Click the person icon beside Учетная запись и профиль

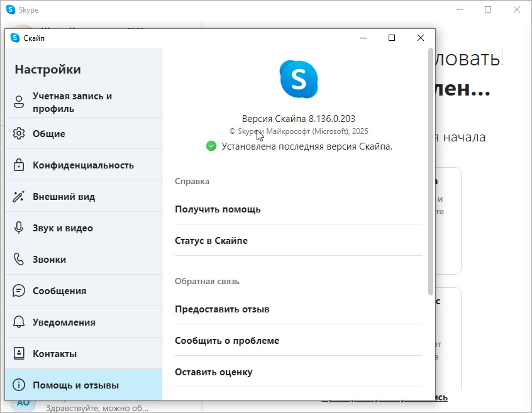pyautogui.click(x=19, y=102)
